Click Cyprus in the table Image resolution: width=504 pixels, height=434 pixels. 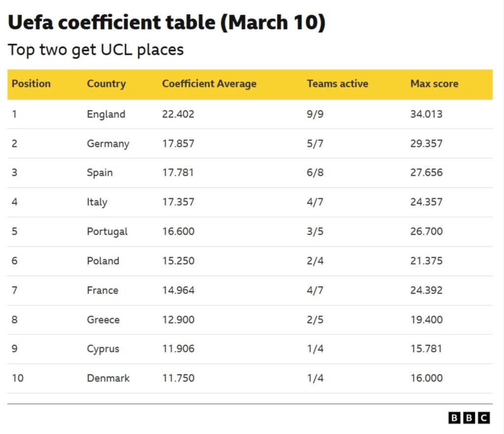click(103, 349)
